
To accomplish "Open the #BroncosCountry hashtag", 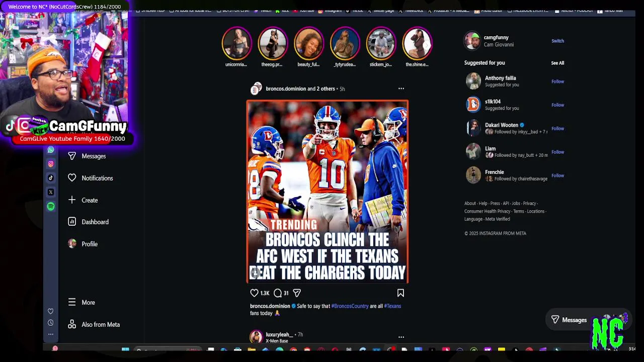I will [x=350, y=306].
